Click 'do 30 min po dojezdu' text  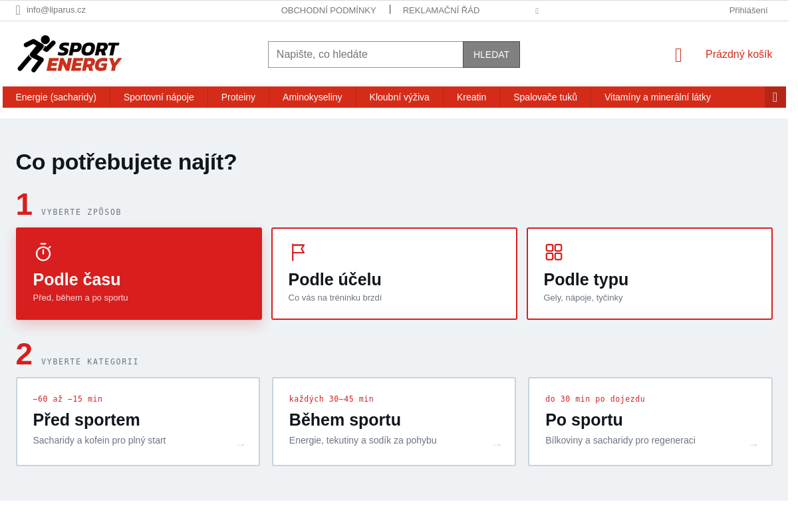(x=595, y=399)
